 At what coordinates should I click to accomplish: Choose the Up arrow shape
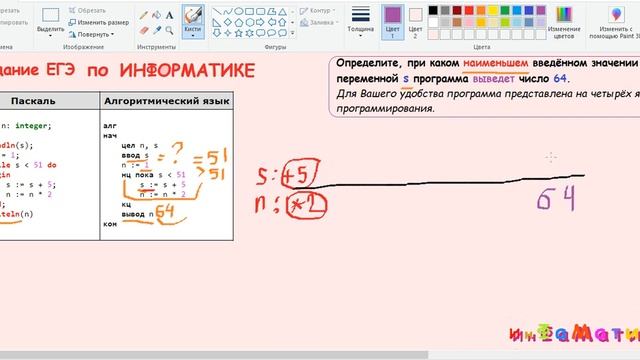pos(282,22)
